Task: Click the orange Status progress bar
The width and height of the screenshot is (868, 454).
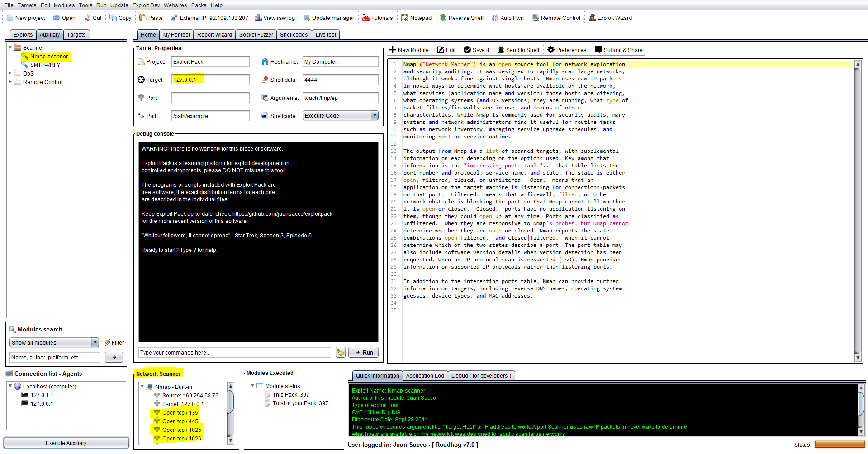Action: coord(839,445)
